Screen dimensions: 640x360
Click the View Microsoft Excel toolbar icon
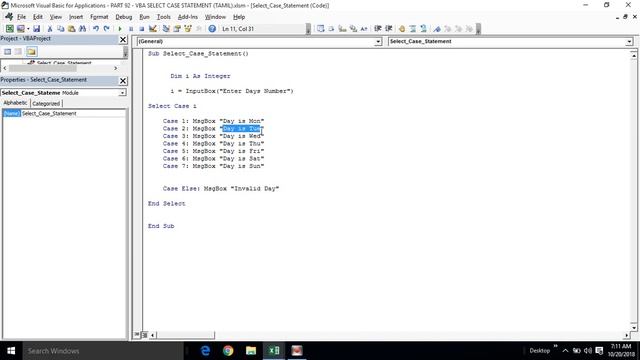point(9,29)
